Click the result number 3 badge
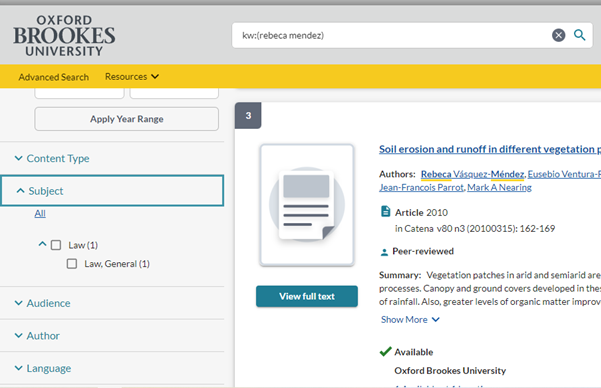The image size is (601, 388). [248, 115]
